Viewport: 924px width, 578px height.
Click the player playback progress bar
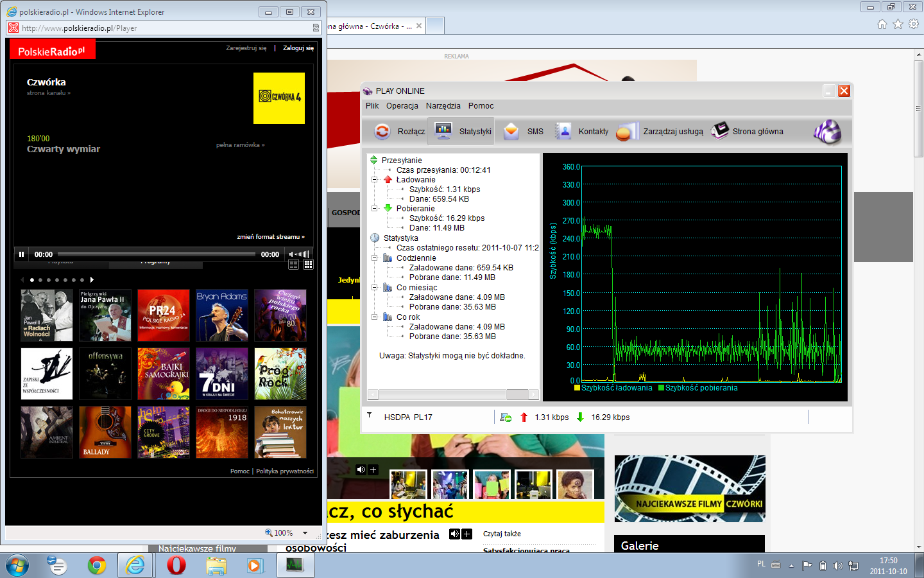(x=157, y=254)
